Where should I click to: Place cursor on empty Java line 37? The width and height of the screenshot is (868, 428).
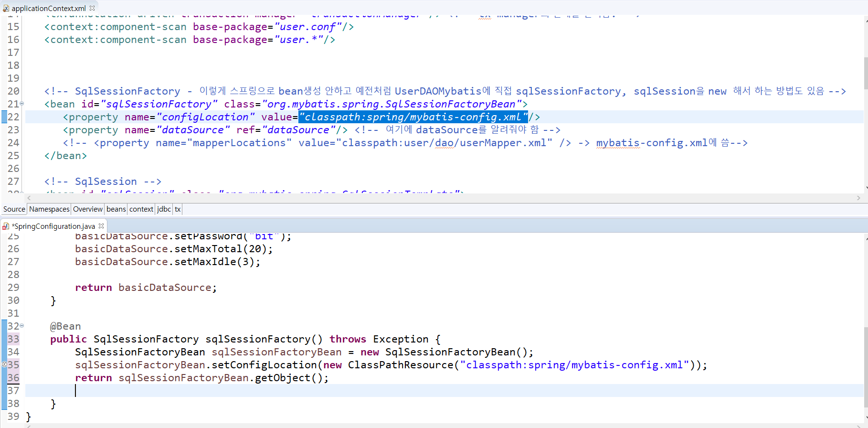444,391
